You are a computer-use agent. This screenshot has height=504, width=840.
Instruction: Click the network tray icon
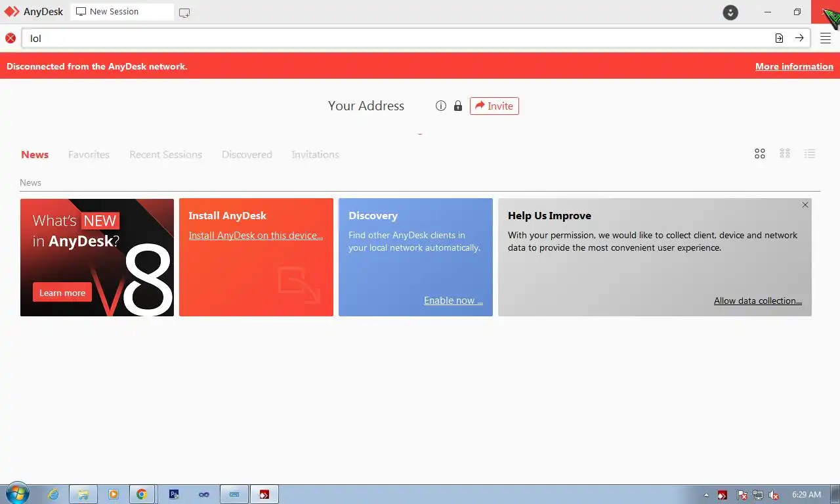[758, 495]
